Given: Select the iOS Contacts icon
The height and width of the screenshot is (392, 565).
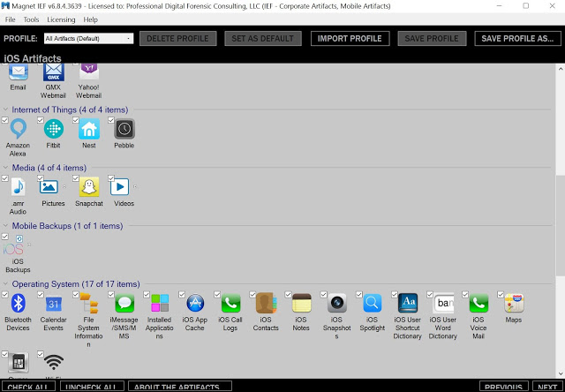Looking at the screenshot, I should pos(266,303).
